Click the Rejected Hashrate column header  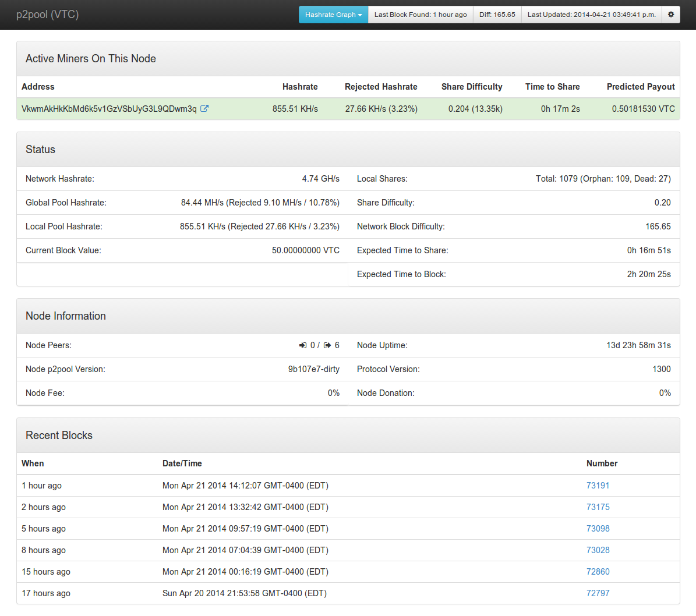381,87
